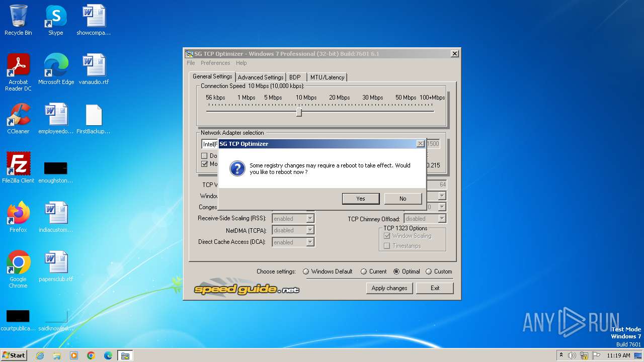Open the Preferences menu
The height and width of the screenshot is (362, 644).
coord(215,63)
